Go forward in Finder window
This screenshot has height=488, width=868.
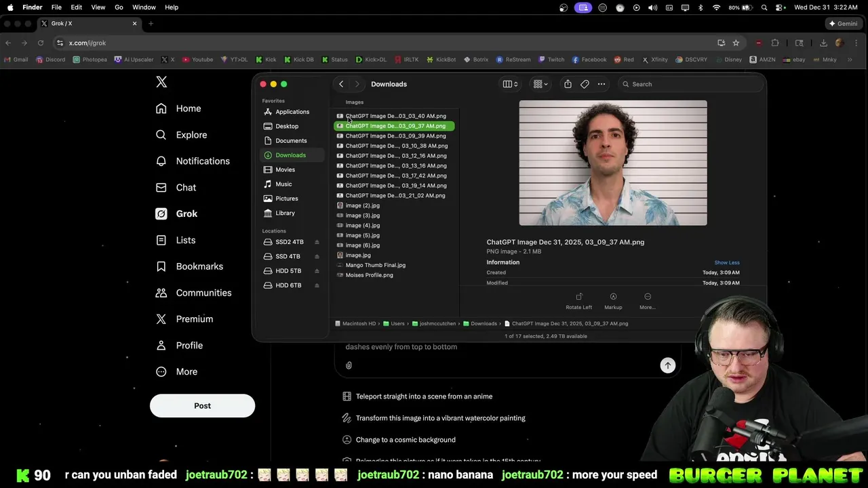pos(357,84)
